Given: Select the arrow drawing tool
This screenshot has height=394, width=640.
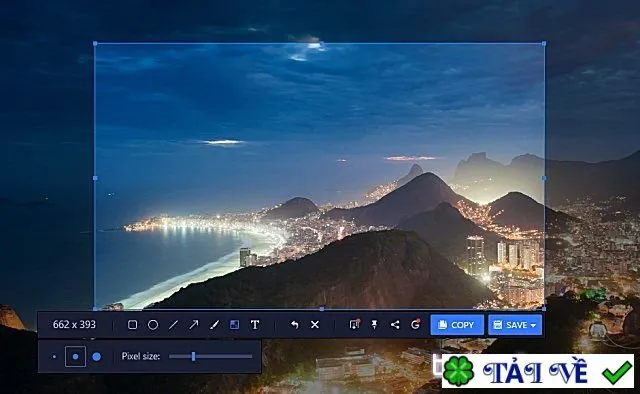Looking at the screenshot, I should tap(193, 325).
